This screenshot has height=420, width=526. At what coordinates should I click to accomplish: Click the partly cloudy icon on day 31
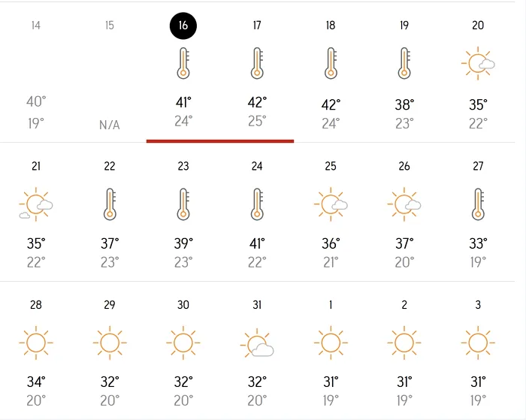click(x=257, y=344)
